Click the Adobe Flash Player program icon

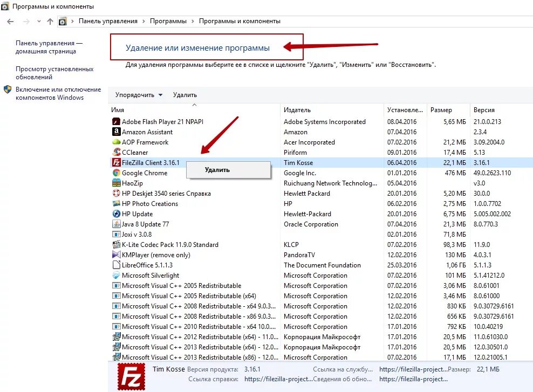pos(116,122)
